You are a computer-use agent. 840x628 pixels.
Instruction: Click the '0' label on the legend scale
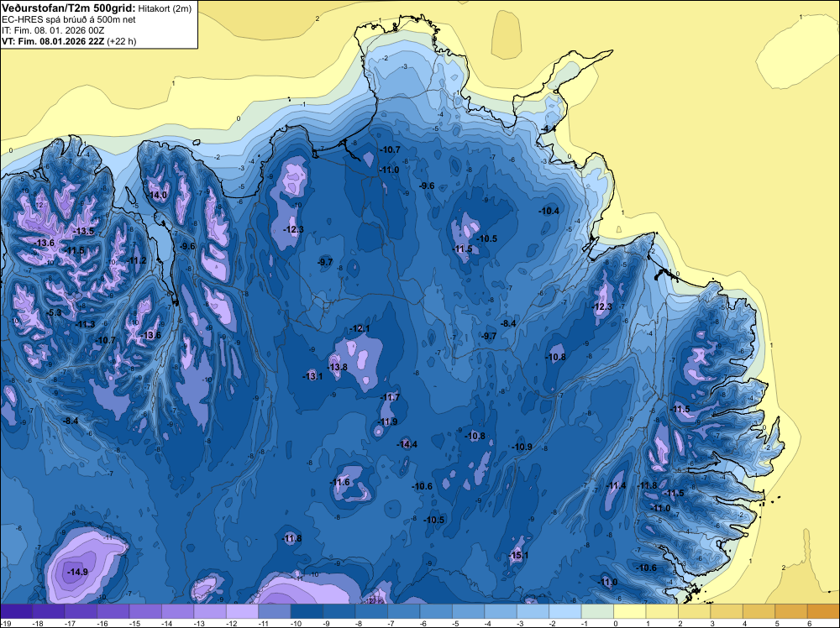pyautogui.click(x=616, y=623)
